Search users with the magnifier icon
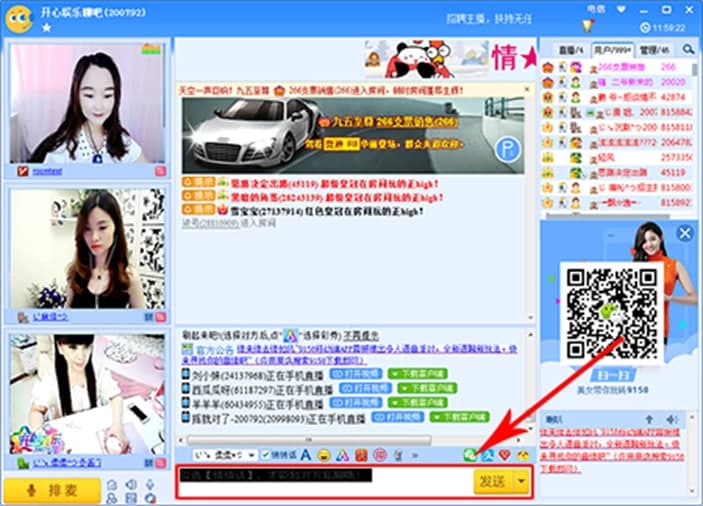 tap(688, 49)
